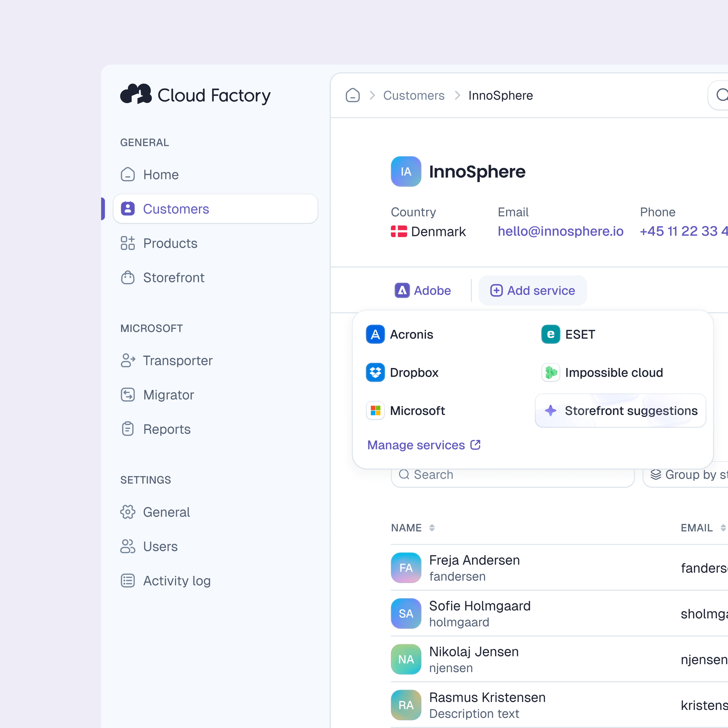Viewport: 728px width, 728px height.
Task: Go to Products in the sidebar
Action: [x=215, y=243]
